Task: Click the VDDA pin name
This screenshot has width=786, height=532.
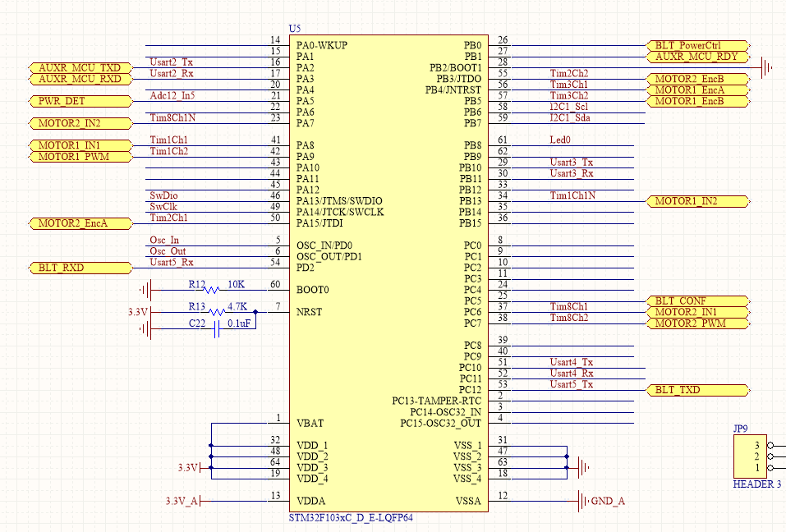Action: click(310, 501)
